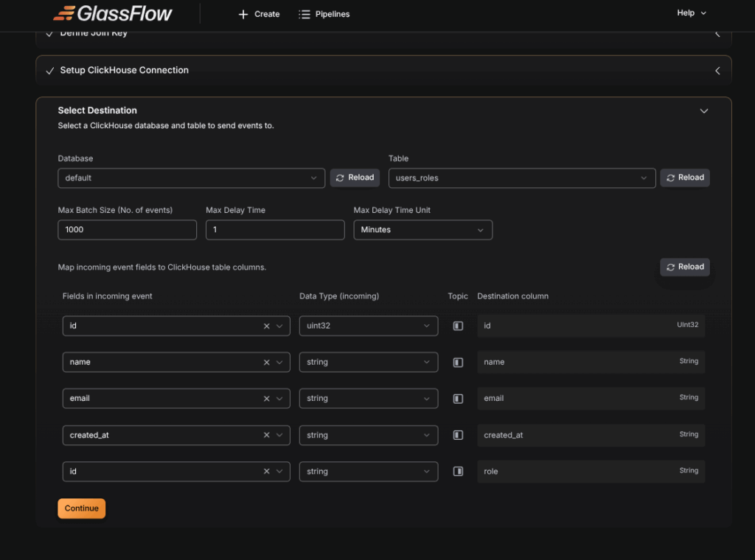Click the Max Batch Size input field
The height and width of the screenshot is (560, 755).
(127, 230)
